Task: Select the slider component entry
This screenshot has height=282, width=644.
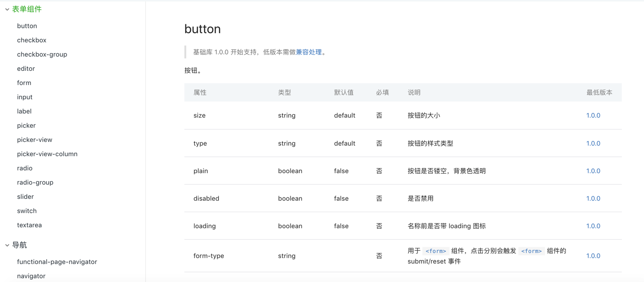Action: pos(25,196)
